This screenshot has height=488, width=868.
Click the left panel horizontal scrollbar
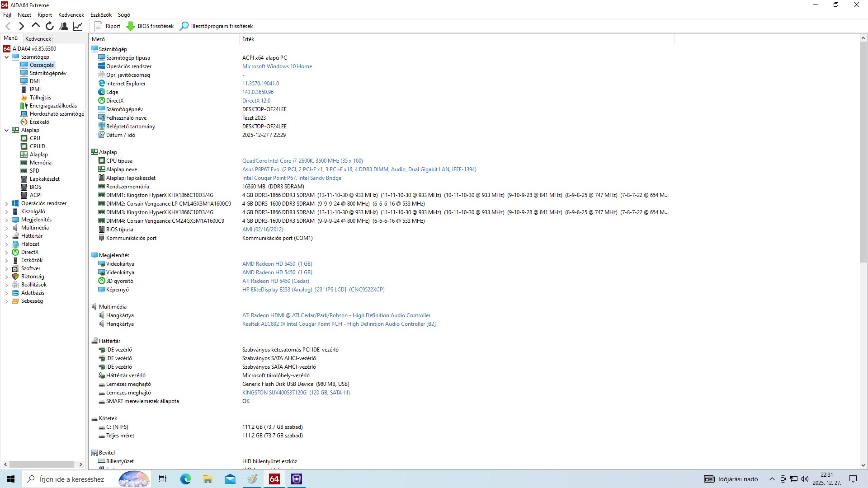(x=42, y=464)
